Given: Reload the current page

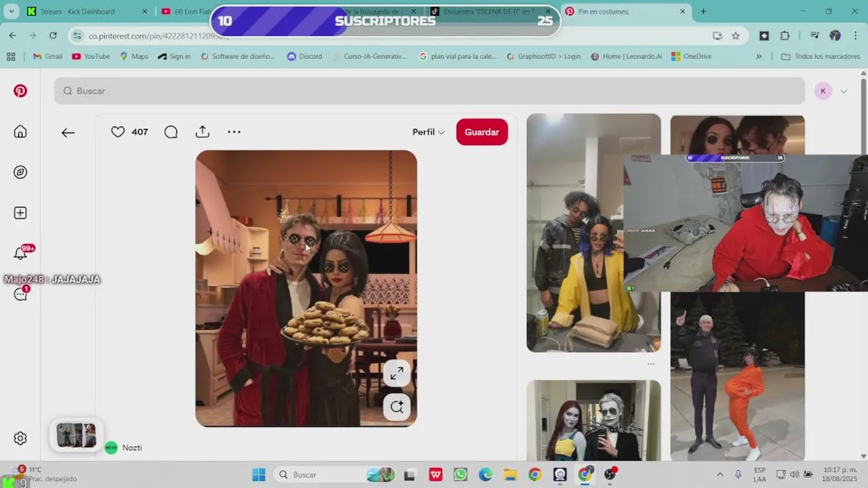Looking at the screenshot, I should tap(53, 35).
